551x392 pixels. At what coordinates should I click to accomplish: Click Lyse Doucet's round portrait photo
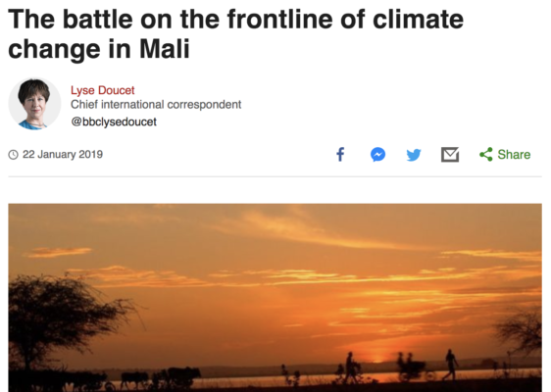(x=34, y=104)
